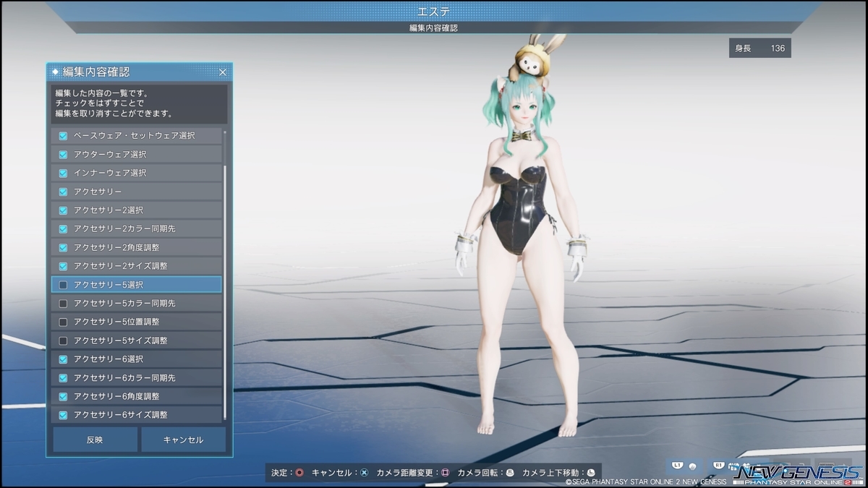Image resolution: width=868 pixels, height=488 pixels.
Task: Click the R1 shoulder button icon at bottom right
Action: (x=718, y=466)
